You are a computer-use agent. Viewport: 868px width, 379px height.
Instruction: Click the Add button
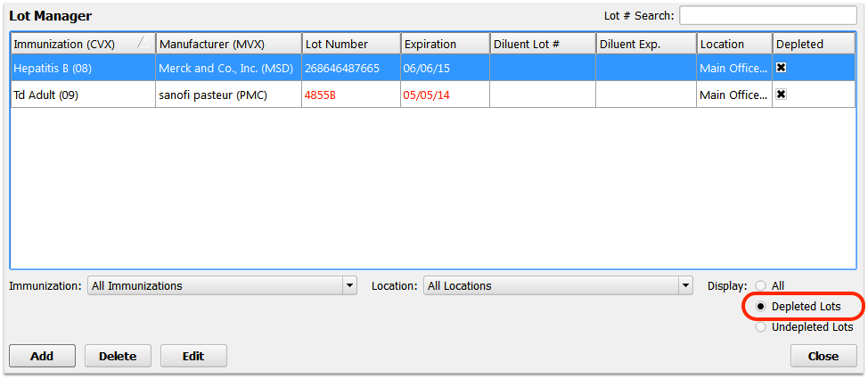point(42,356)
